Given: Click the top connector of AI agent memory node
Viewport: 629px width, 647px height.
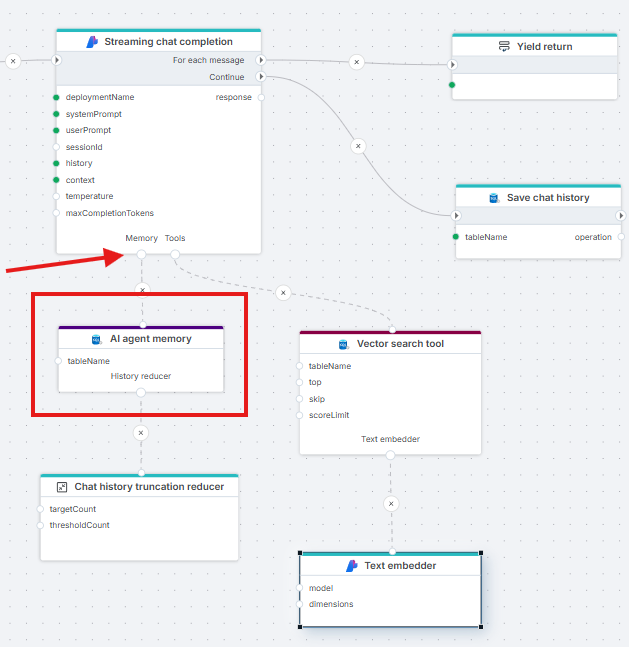Looking at the screenshot, I should pos(142,325).
